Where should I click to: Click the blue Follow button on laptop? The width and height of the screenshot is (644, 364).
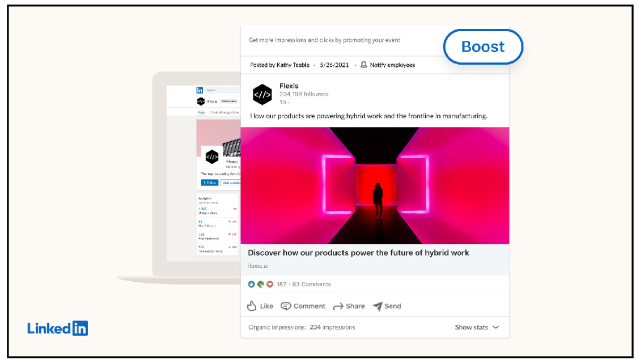point(209,183)
